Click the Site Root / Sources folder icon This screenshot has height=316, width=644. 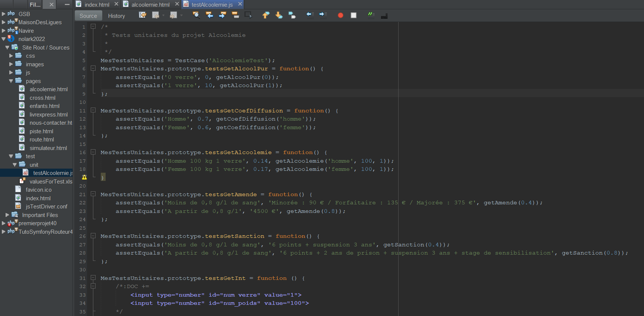click(15, 47)
